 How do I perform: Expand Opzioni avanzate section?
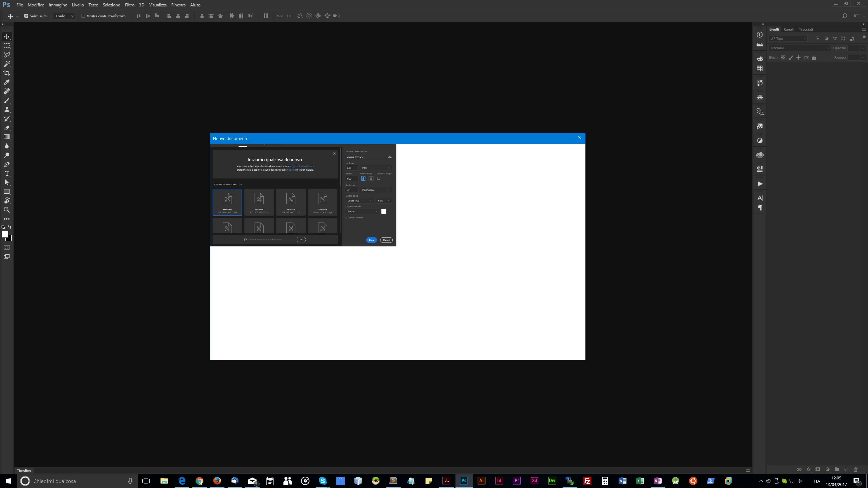point(355,218)
